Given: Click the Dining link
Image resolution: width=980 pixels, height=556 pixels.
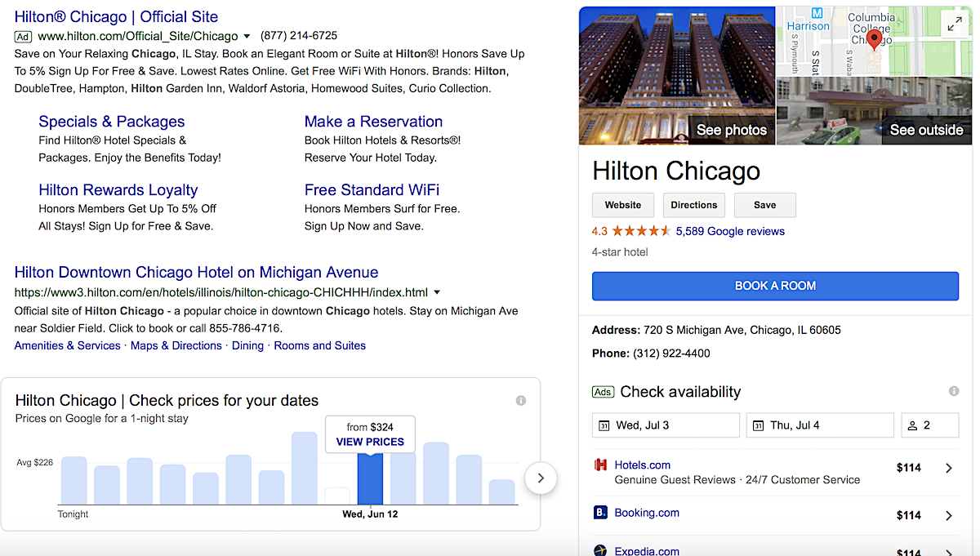Looking at the screenshot, I should pyautogui.click(x=247, y=345).
